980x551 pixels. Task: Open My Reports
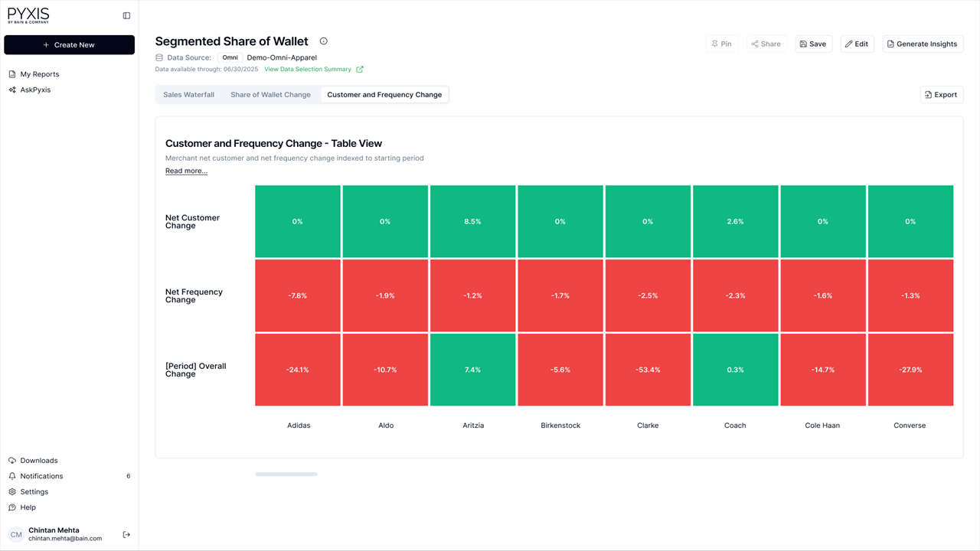point(39,74)
